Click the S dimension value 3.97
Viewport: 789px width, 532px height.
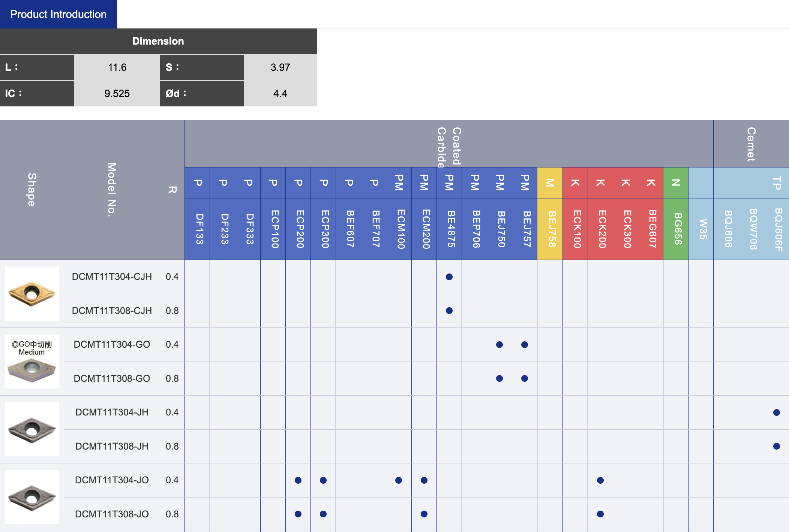[x=280, y=67]
